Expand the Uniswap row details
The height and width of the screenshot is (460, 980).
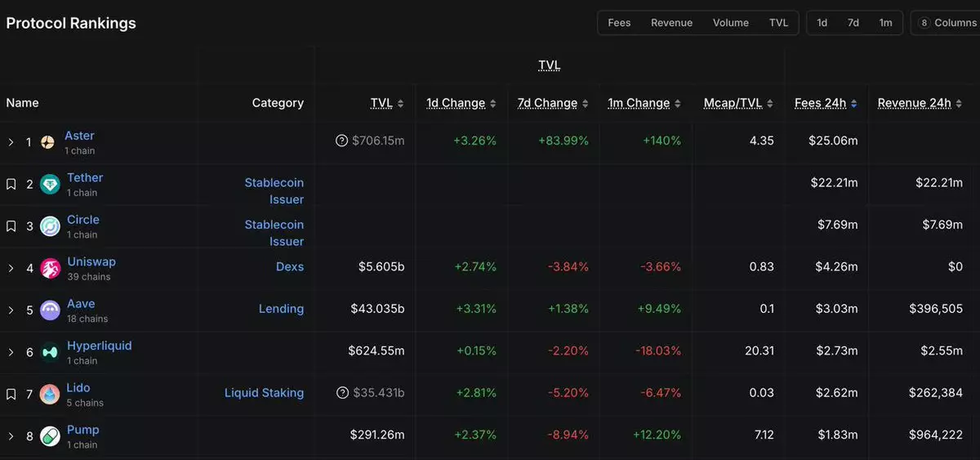pyautogui.click(x=11, y=269)
